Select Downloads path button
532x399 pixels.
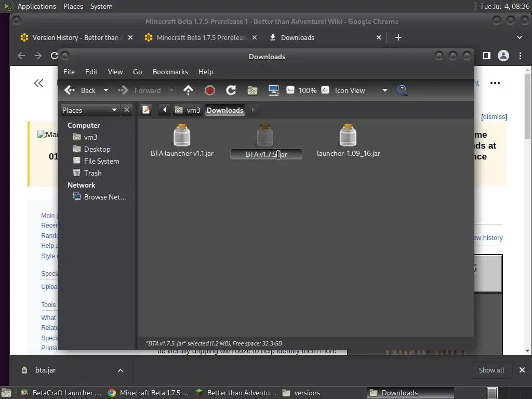[225, 110]
